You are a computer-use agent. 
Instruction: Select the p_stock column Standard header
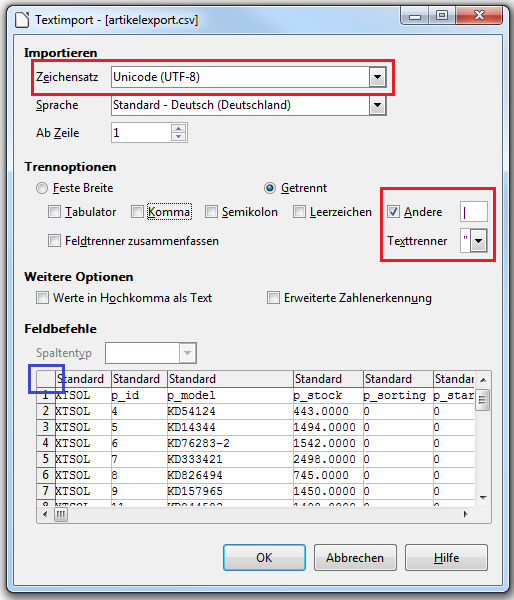(328, 379)
